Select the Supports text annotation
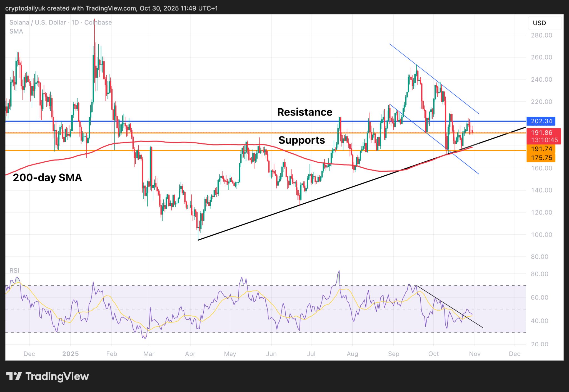This screenshot has width=569, height=392. (301, 140)
